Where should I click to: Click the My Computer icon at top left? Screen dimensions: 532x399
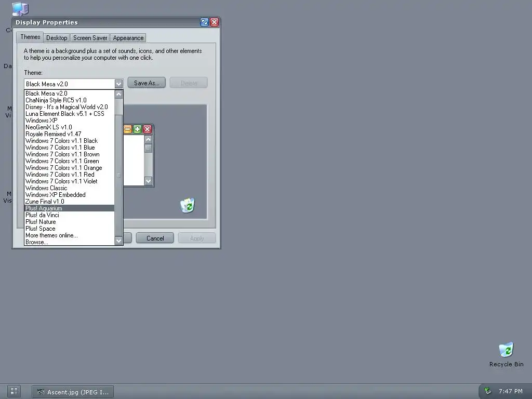20,8
